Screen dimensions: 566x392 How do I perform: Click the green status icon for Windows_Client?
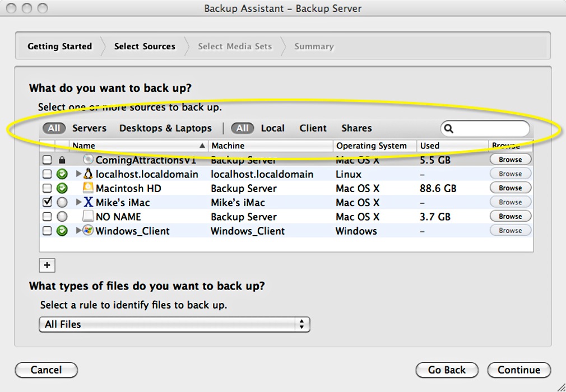62,231
